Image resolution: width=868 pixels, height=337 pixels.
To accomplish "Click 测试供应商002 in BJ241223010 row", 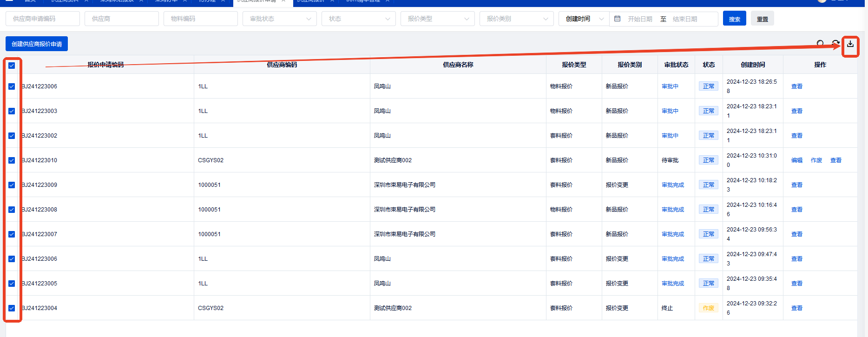I will (x=393, y=160).
